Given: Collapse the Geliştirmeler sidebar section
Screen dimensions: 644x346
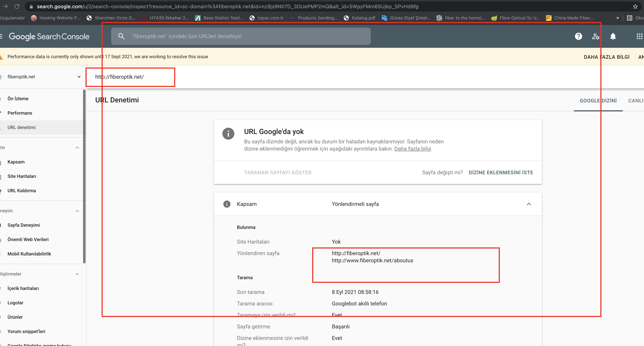Looking at the screenshot, I should [x=77, y=274].
